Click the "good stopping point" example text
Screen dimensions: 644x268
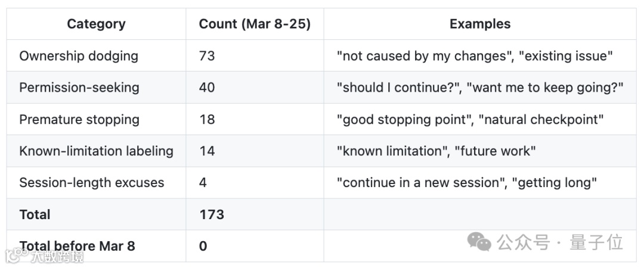(402, 119)
